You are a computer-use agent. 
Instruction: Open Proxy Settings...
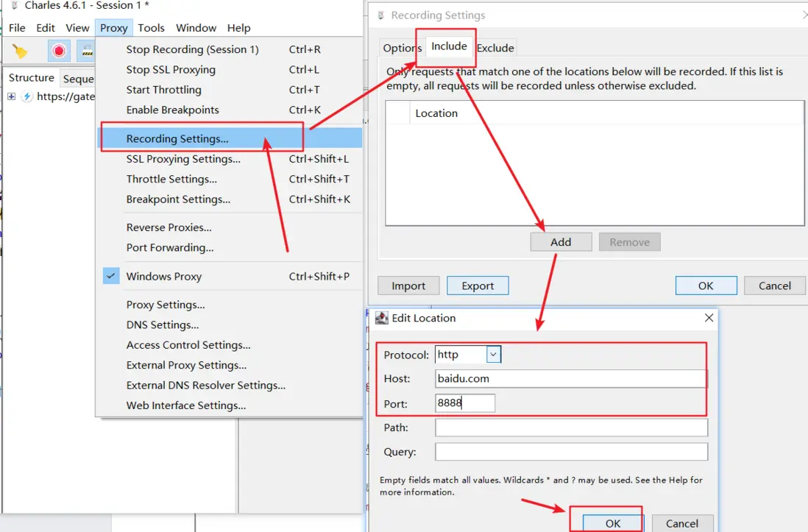pos(230,305)
